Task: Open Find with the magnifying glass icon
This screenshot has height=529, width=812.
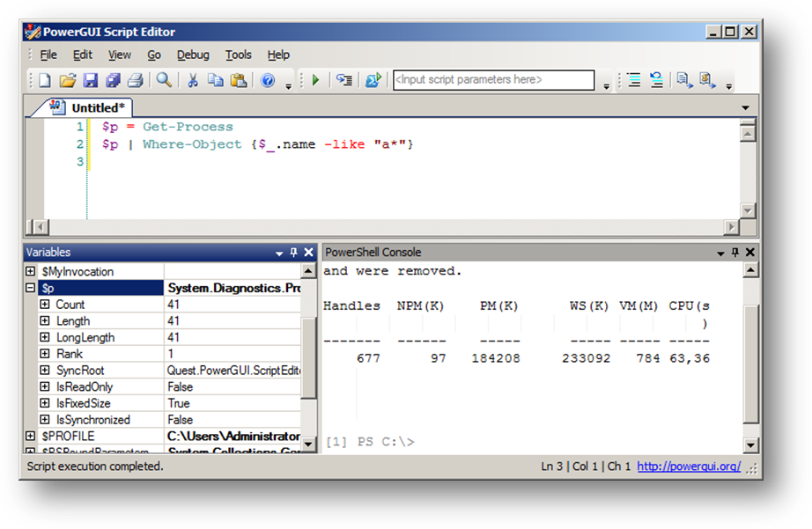Action: click(x=164, y=80)
